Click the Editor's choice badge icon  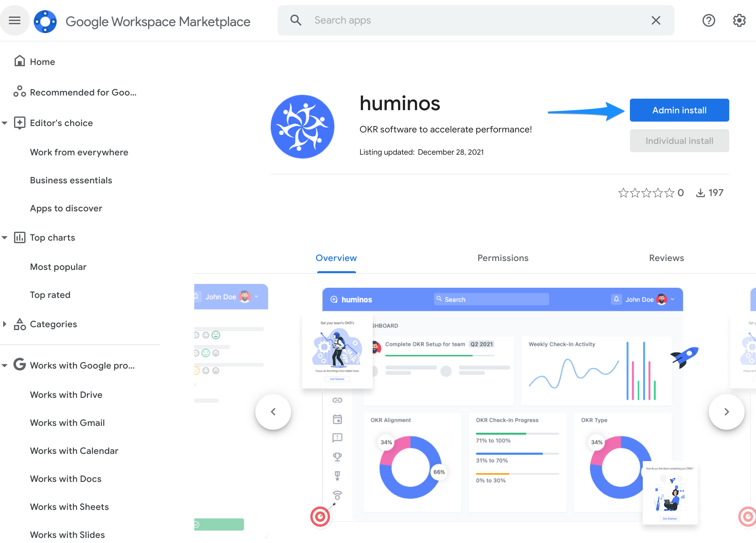[20, 123]
